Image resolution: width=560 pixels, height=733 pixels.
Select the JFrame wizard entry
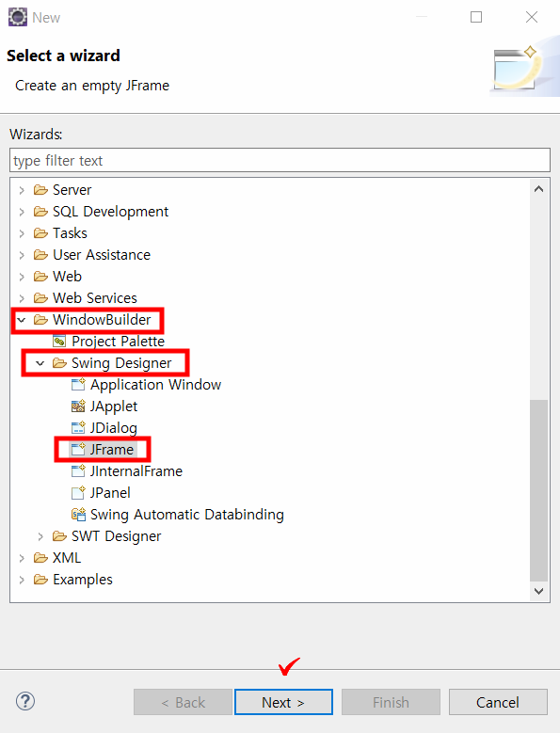(112, 449)
